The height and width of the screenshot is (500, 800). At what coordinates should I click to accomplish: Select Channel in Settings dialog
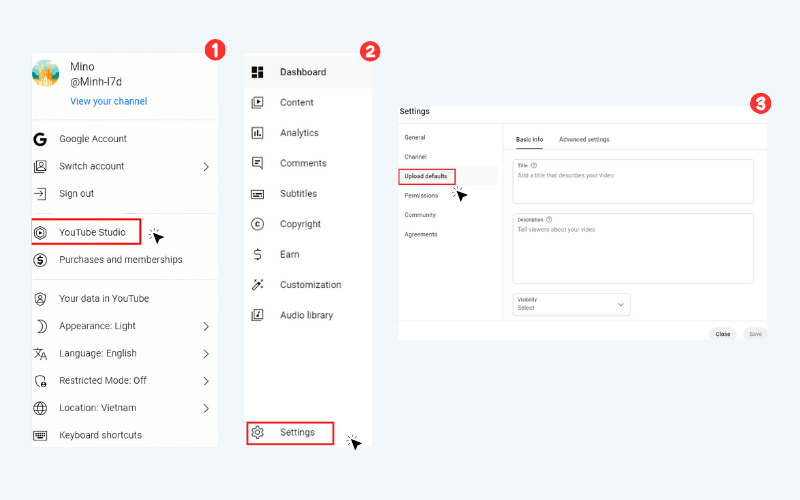[415, 157]
